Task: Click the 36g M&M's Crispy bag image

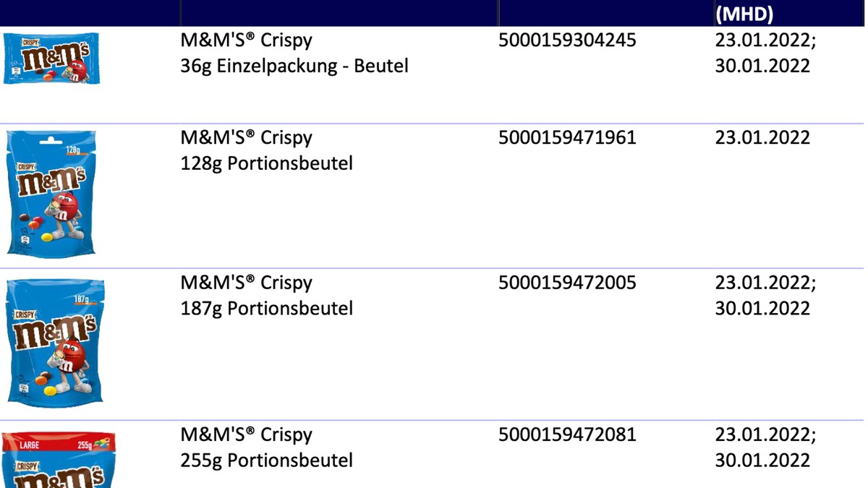Action: [x=52, y=58]
